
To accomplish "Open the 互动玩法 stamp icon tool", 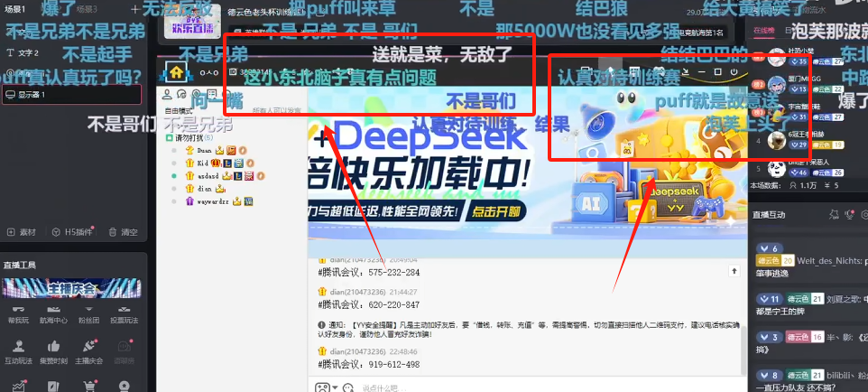I will (x=18, y=351).
